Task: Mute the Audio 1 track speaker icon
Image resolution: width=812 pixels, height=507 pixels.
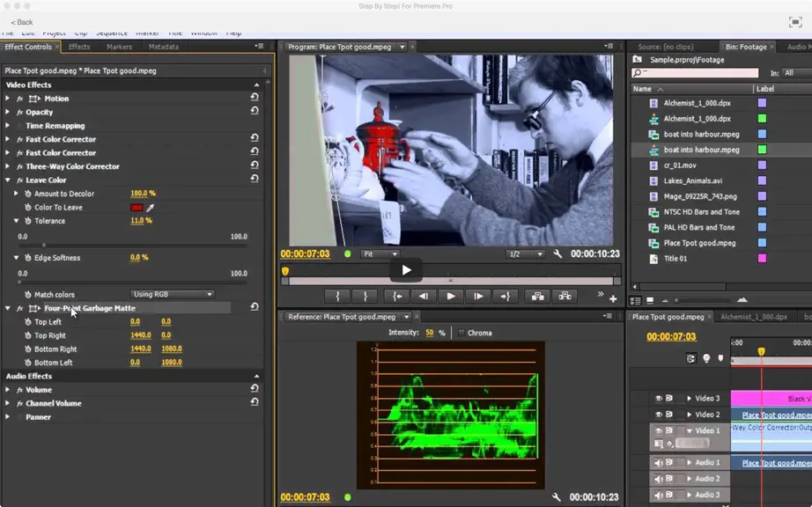Action: 658,463
